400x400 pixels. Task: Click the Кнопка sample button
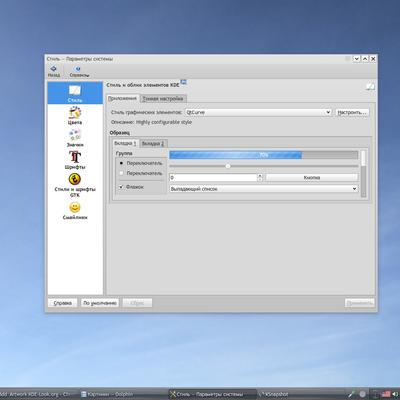click(312, 178)
